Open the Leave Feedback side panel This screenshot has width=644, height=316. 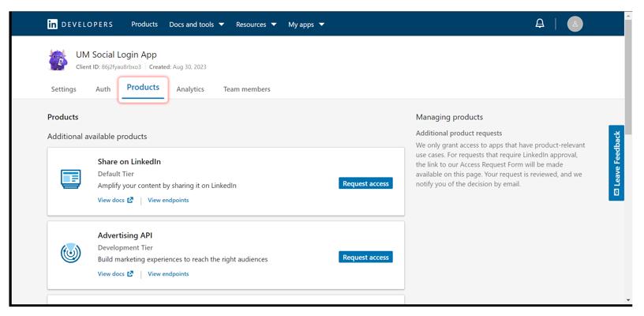point(616,164)
